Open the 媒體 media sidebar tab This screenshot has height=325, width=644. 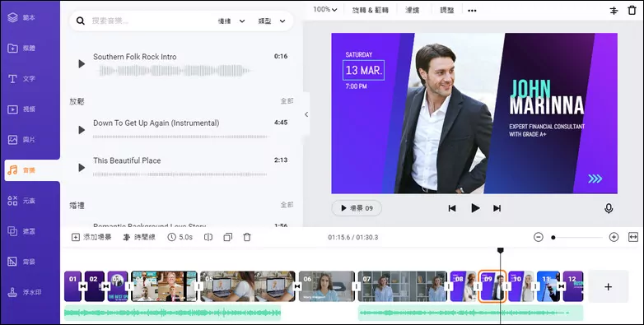point(30,48)
